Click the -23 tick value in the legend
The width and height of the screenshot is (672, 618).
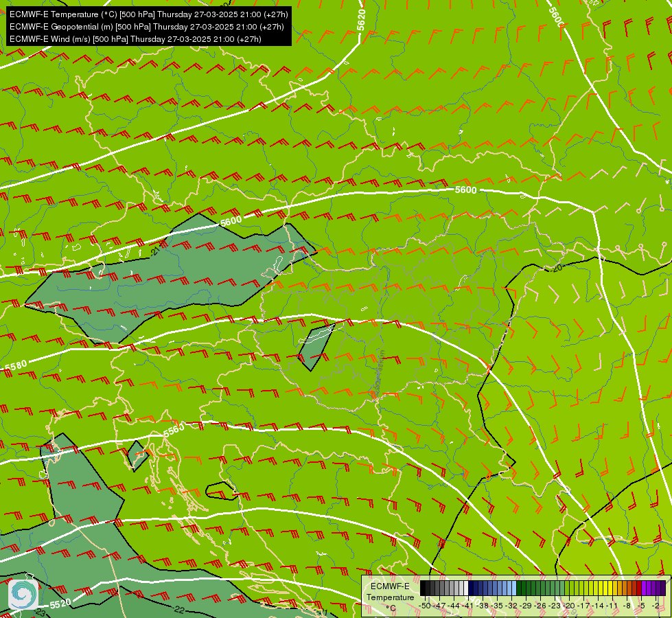(555, 606)
